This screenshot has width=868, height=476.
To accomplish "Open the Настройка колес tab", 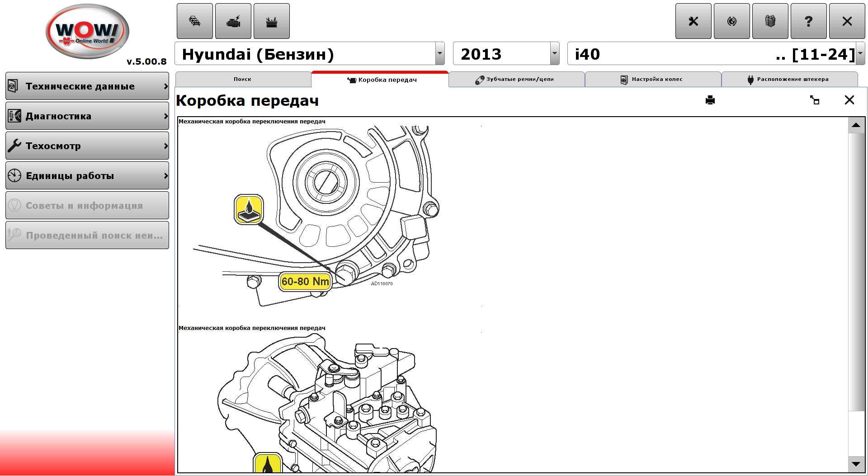I will [653, 79].
